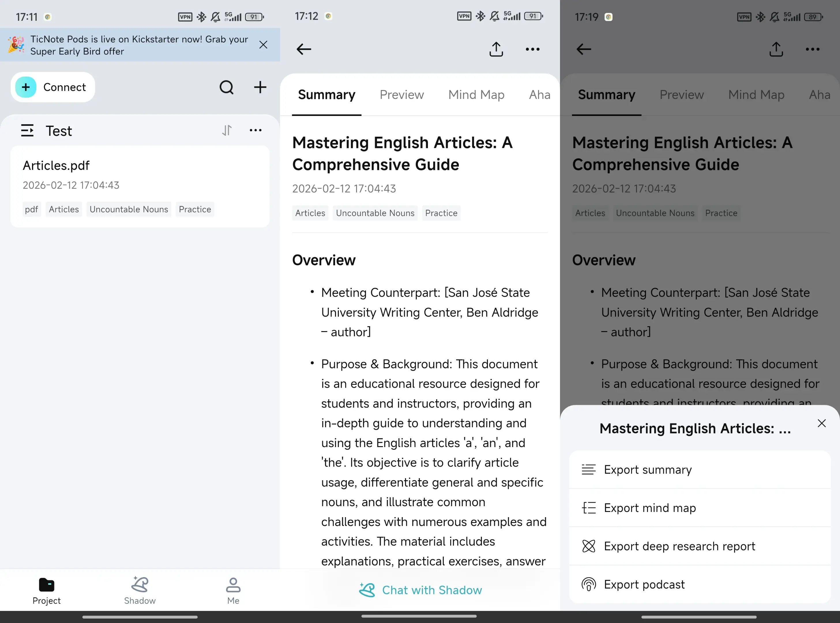
Task: Tap the share upload icon in the middle screen
Action: tap(496, 49)
